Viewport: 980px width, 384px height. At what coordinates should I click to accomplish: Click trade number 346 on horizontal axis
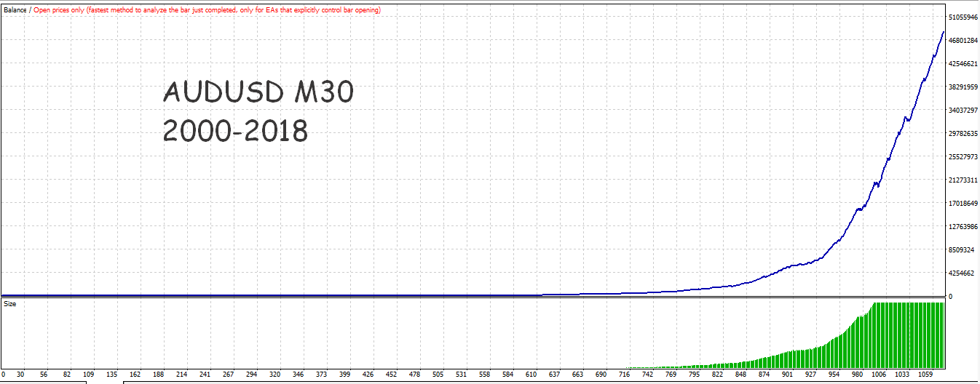299,375
